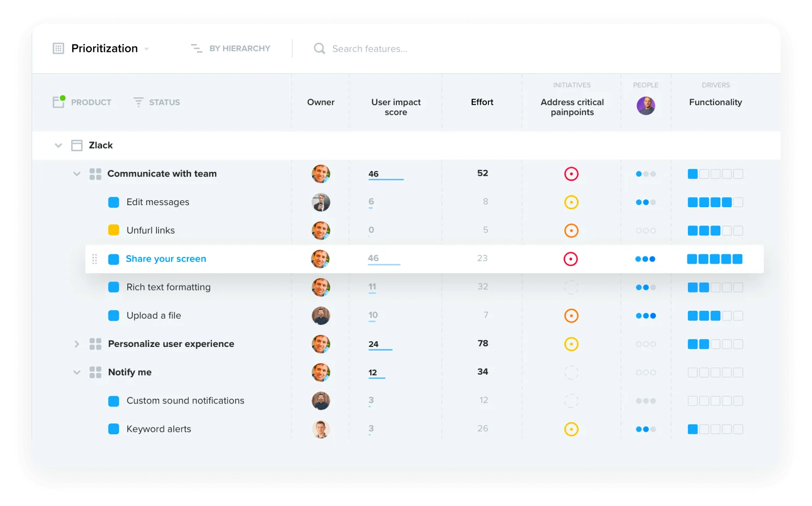Click the By Hierarchy sort icon
The width and height of the screenshot is (812, 506).
tap(196, 49)
